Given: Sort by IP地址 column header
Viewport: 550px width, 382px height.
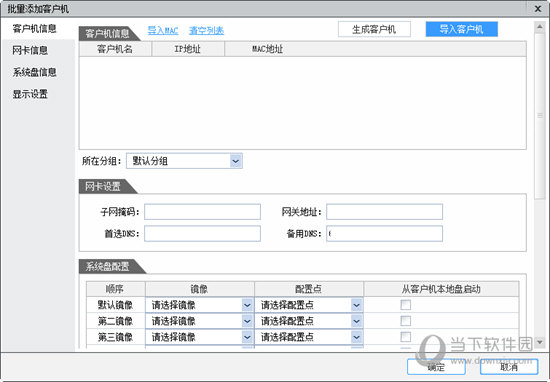Looking at the screenshot, I should (x=188, y=49).
